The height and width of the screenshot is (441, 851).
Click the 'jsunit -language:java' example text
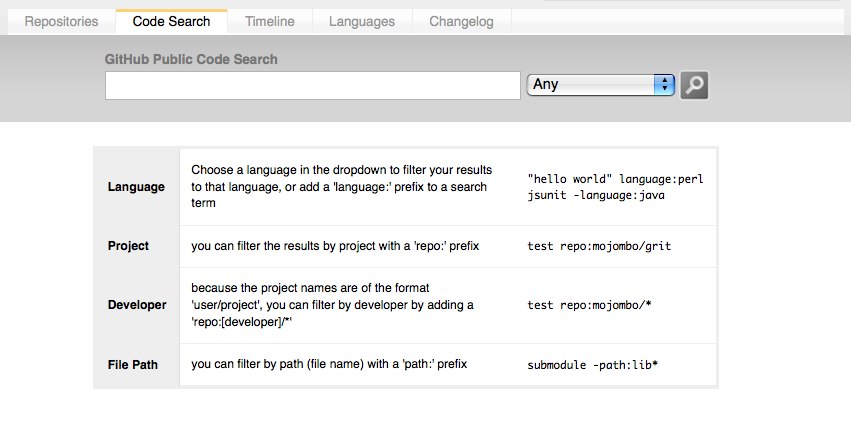pos(596,195)
